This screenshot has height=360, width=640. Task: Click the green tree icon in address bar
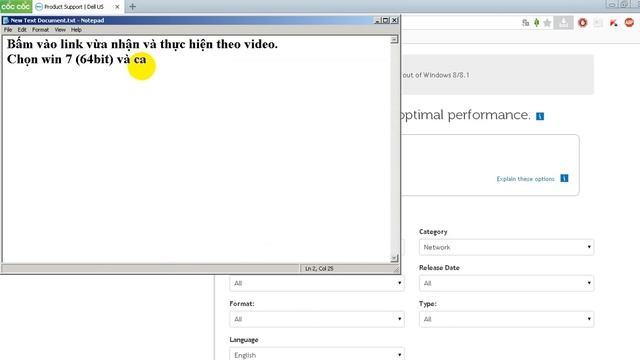[x=536, y=23]
